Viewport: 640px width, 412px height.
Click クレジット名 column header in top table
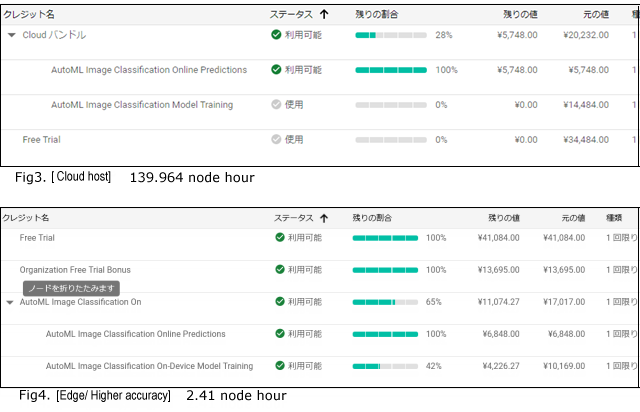[29, 15]
